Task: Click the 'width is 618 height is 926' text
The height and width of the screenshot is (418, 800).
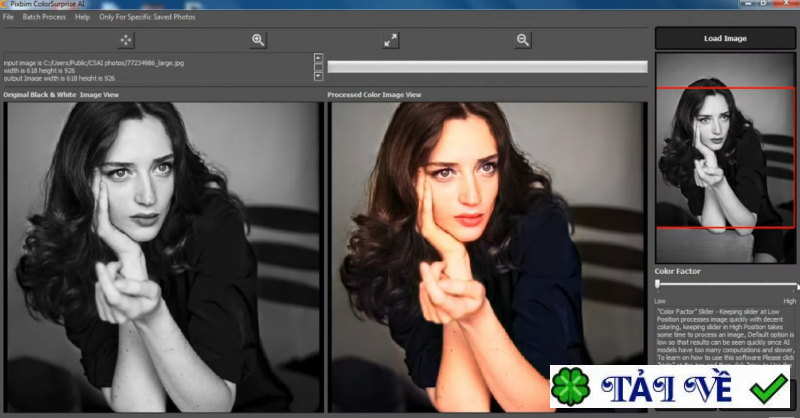Action: click(x=39, y=70)
